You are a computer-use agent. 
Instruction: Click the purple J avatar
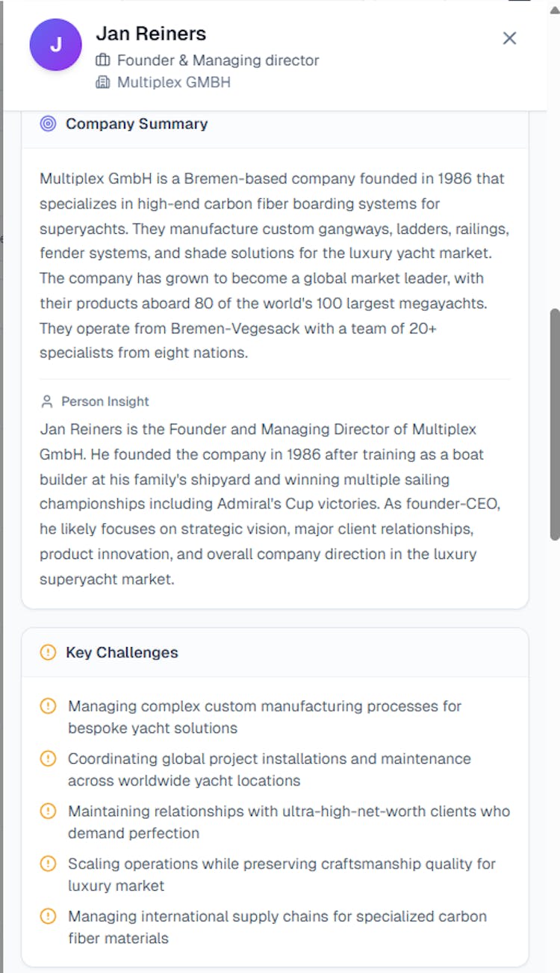(55, 45)
